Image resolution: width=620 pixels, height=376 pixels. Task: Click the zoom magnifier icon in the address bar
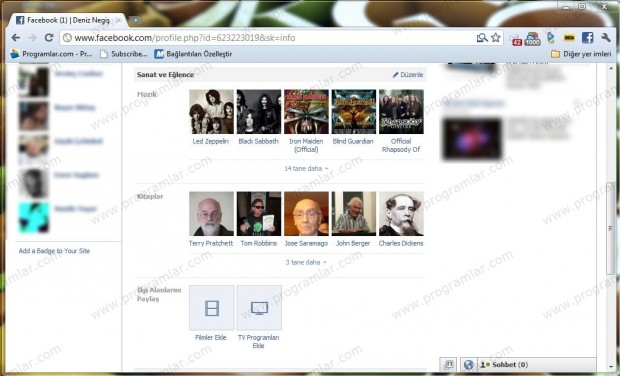[x=482, y=38]
